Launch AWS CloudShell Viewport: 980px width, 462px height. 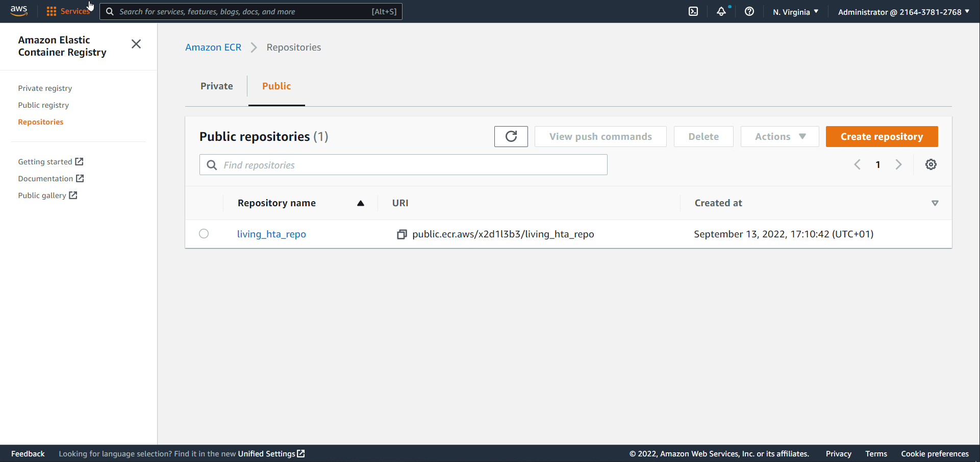coord(693,11)
